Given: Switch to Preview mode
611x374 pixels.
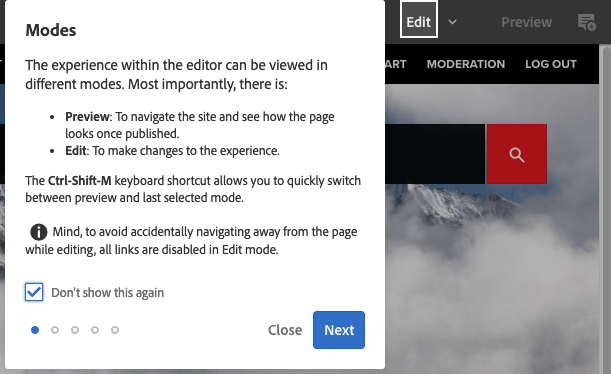Looking at the screenshot, I should point(526,22).
